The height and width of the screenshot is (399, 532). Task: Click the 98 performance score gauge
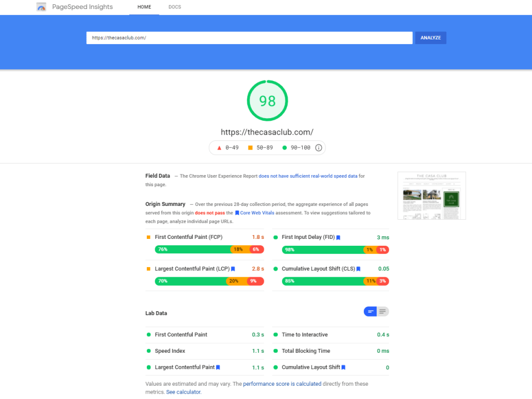click(x=268, y=101)
